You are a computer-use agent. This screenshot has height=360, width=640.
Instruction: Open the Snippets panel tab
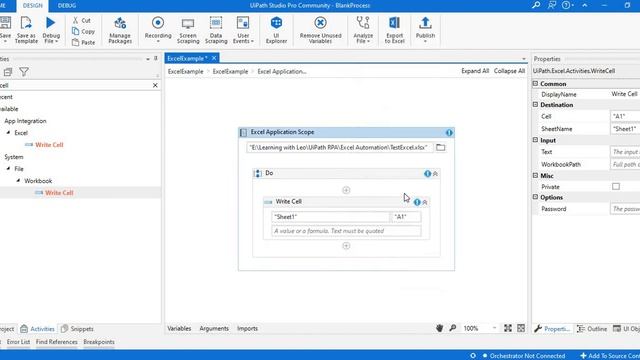coord(77,329)
